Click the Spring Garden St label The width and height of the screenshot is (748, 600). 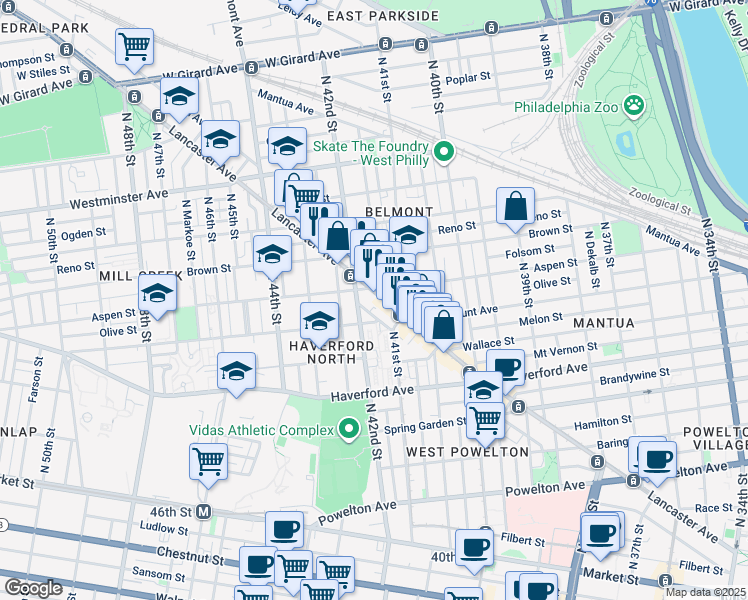tap(425, 425)
